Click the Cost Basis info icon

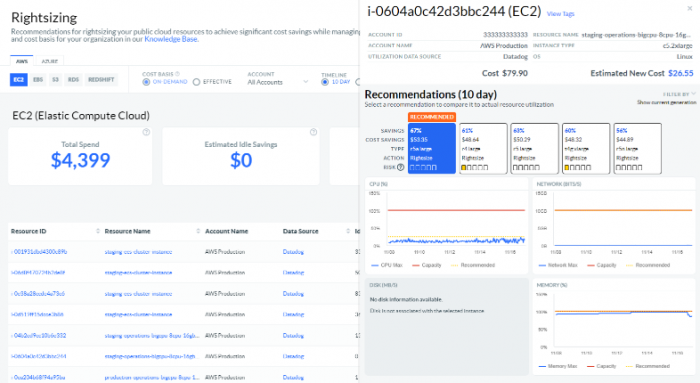178,74
